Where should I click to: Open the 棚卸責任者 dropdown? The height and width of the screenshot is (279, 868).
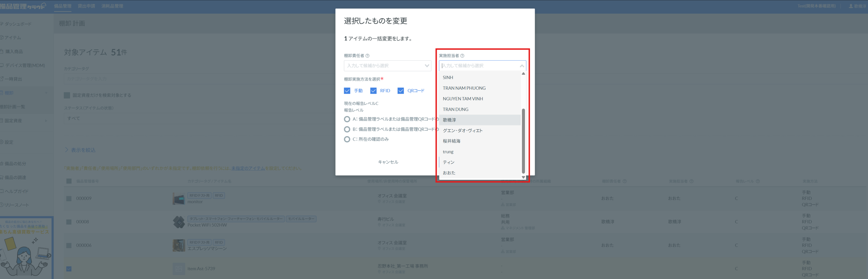[387, 66]
